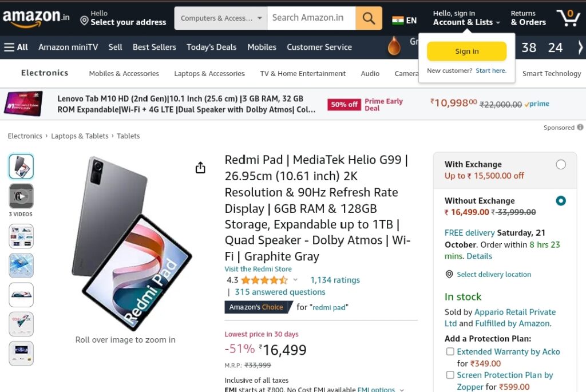Open the shopping cart icon

[x=568, y=18]
